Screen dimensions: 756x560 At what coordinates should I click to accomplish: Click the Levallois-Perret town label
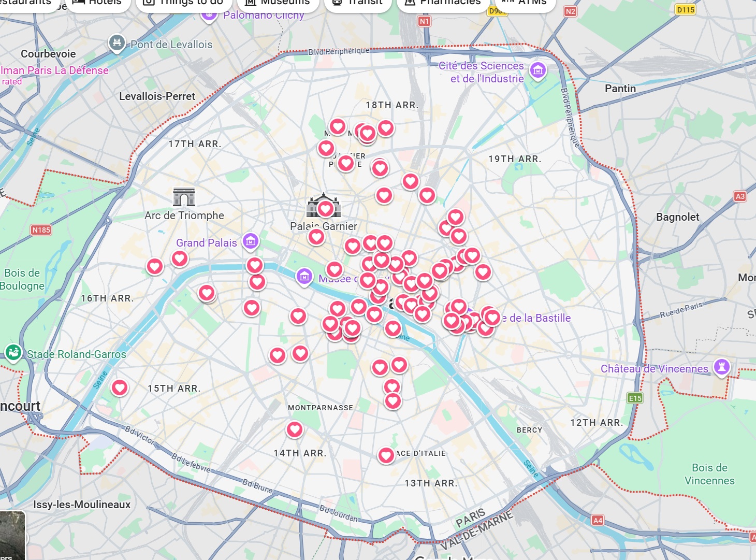click(x=157, y=96)
